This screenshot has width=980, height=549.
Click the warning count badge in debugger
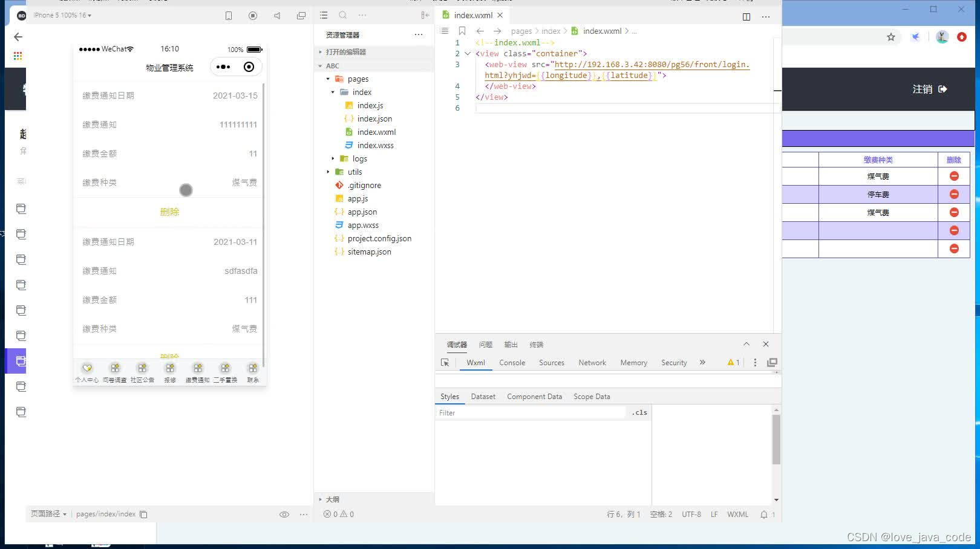coord(734,362)
